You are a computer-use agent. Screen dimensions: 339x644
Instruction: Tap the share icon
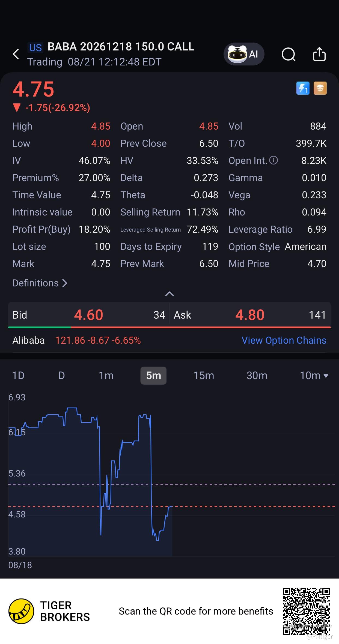tap(319, 54)
